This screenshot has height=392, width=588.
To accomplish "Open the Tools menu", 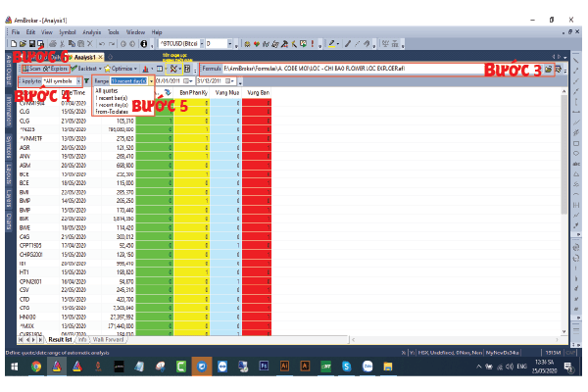I will [114, 32].
